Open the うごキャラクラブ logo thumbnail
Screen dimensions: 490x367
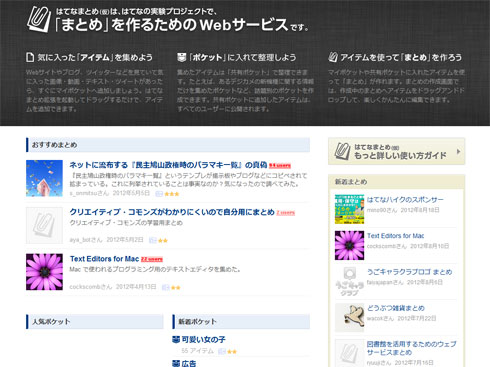[349, 281]
